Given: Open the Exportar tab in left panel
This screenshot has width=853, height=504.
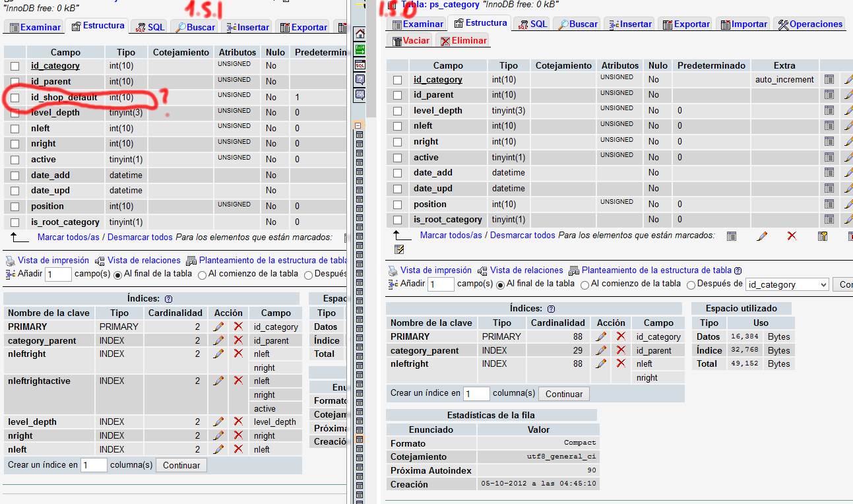Looking at the screenshot, I should tap(304, 27).
